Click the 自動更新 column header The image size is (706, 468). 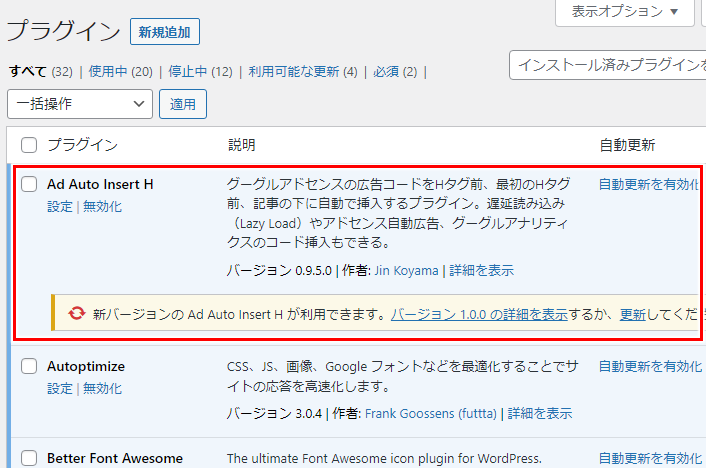627,145
